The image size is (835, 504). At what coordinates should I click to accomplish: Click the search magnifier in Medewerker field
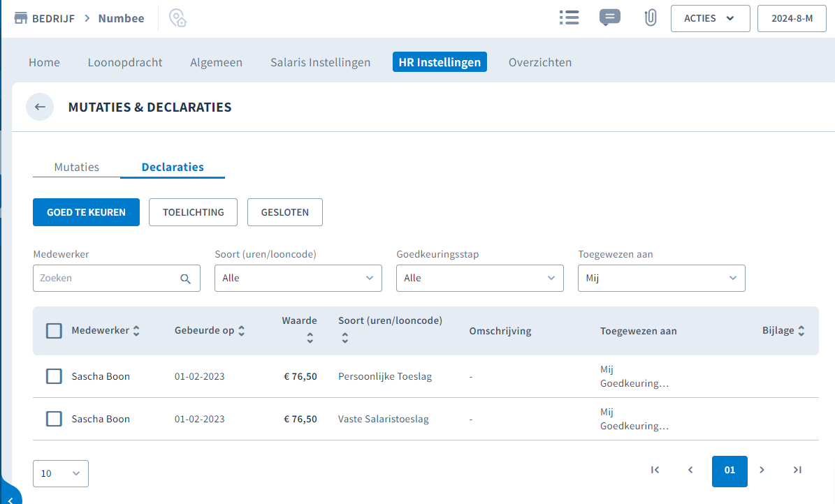[185, 279]
